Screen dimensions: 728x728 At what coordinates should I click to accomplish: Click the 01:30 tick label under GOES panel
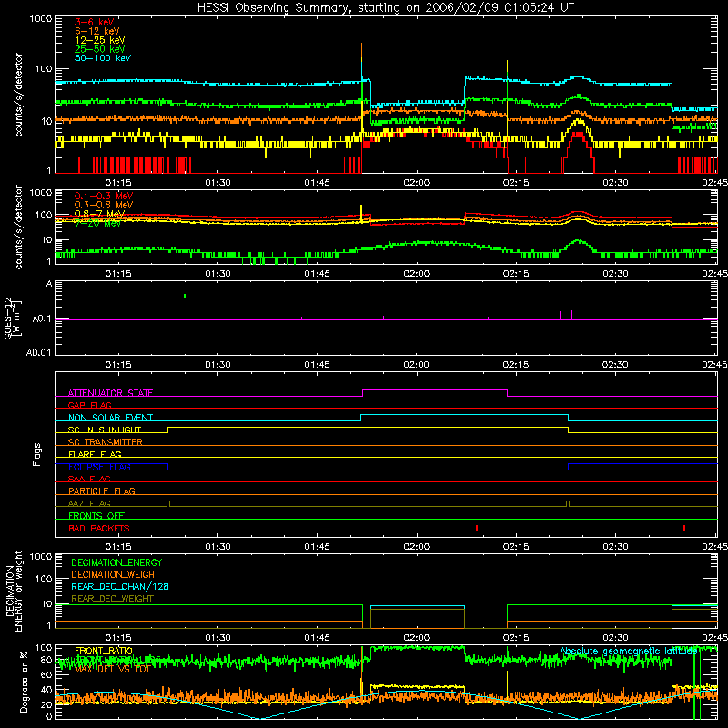217,365
